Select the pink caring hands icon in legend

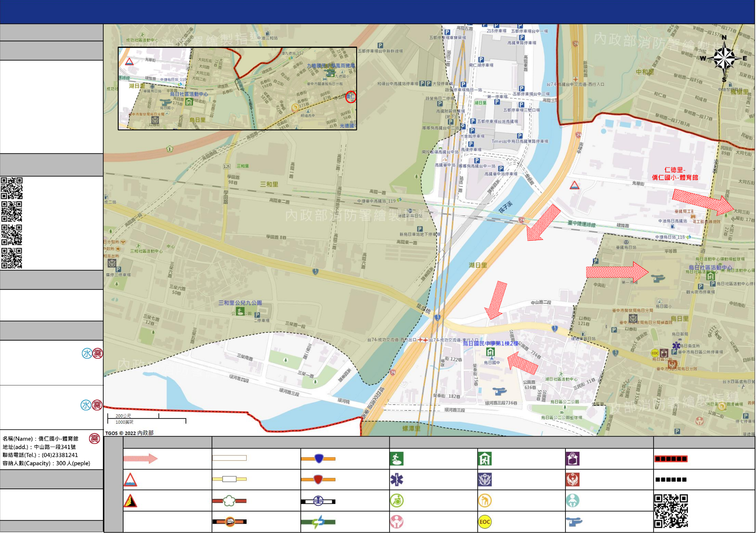tap(397, 522)
